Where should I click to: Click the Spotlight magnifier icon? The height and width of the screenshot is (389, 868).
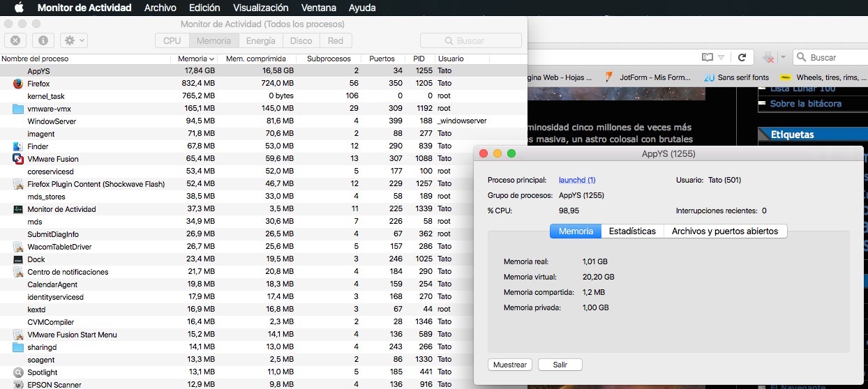coord(18,372)
